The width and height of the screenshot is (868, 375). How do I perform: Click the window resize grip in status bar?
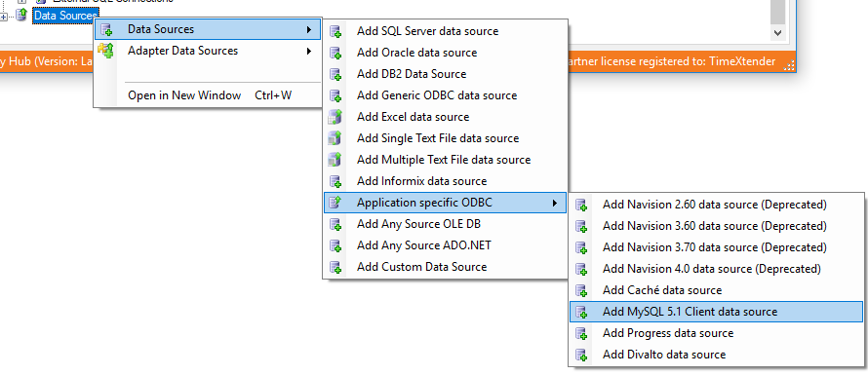790,65
